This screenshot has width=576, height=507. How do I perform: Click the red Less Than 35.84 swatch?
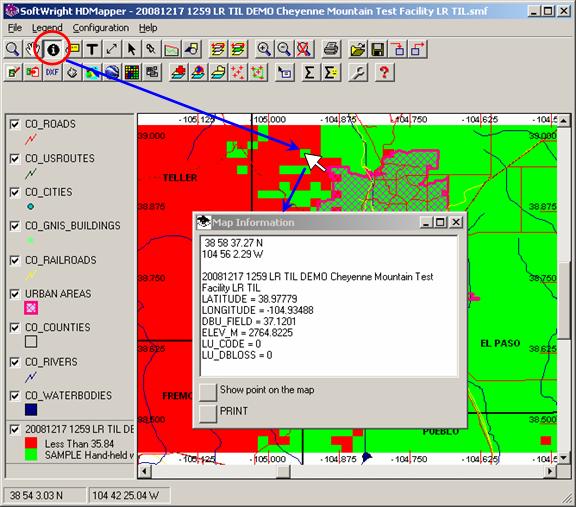[x=31, y=443]
